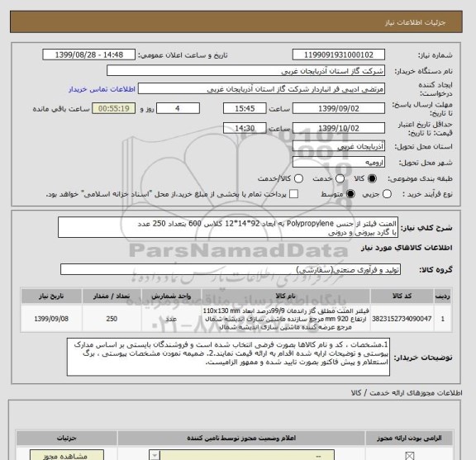Click need date cell 1399/09/08
The width and height of the screenshot is (476, 460).
click(51, 319)
